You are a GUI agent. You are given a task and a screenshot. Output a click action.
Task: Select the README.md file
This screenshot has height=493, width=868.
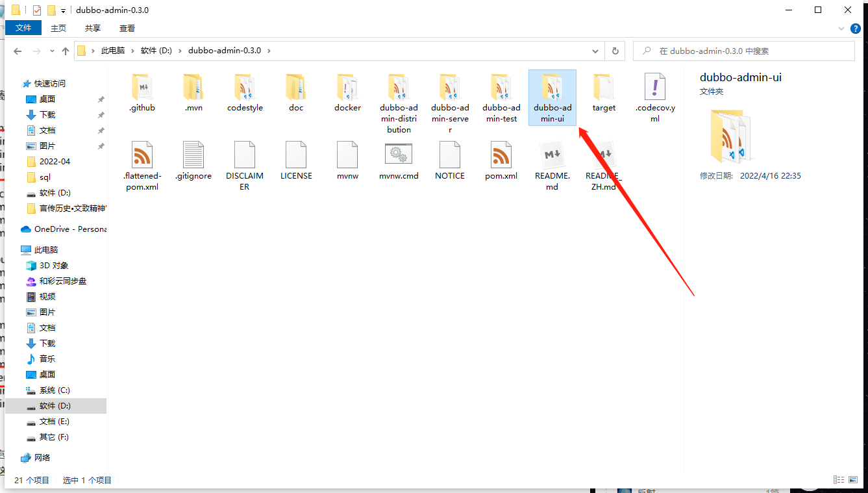click(552, 166)
